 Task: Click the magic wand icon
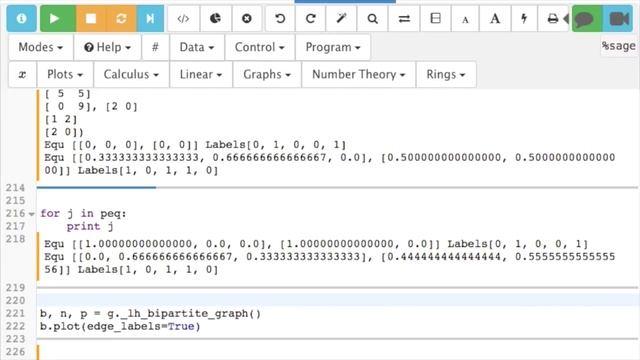pyautogui.click(x=341, y=19)
